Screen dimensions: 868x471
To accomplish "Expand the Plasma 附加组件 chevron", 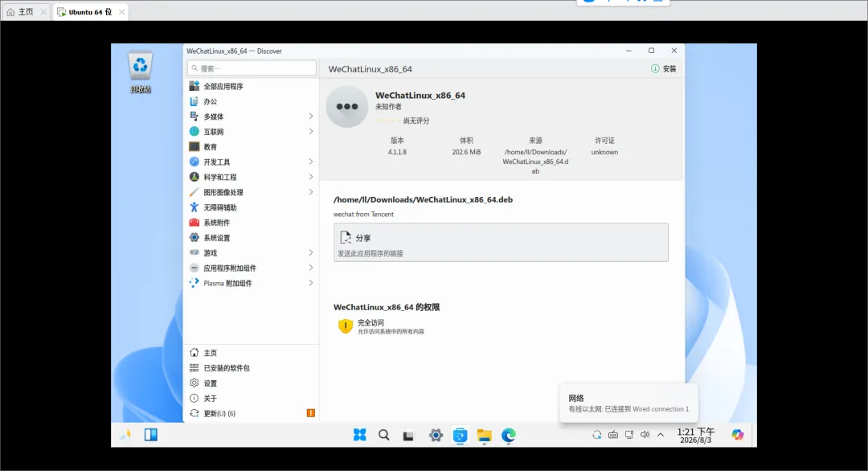I will 310,283.
